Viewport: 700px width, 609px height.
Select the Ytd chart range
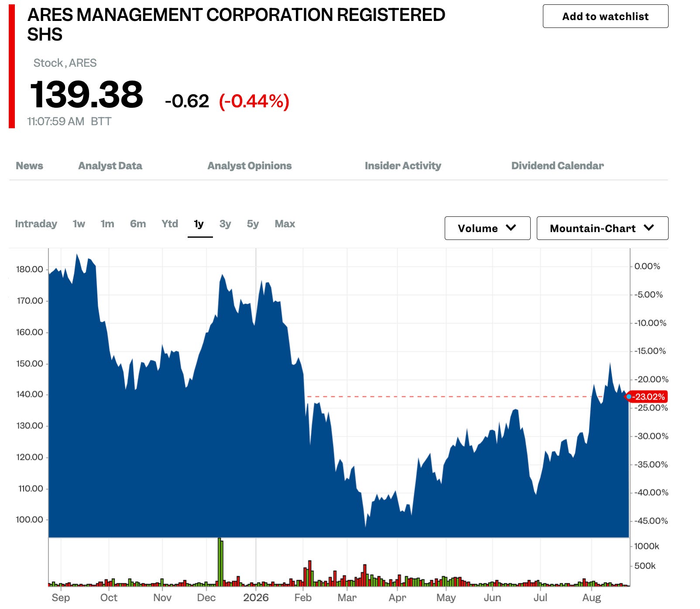pyautogui.click(x=170, y=224)
